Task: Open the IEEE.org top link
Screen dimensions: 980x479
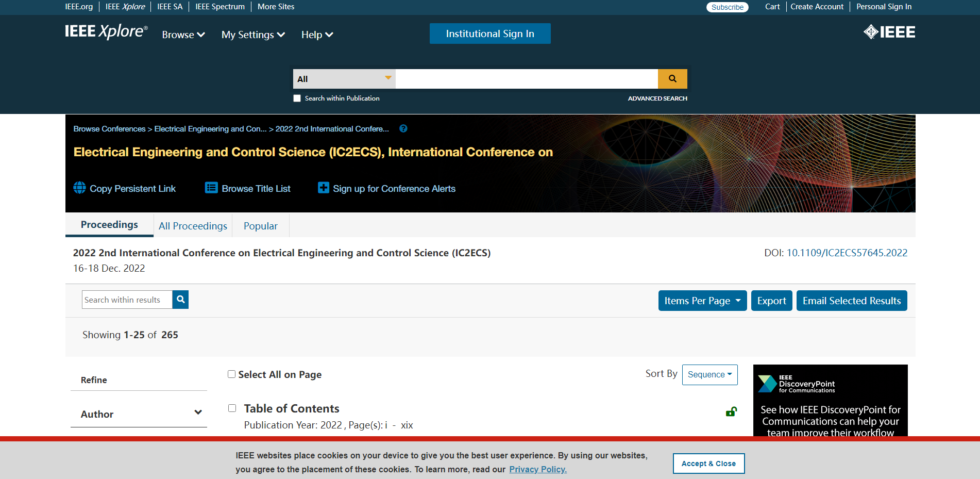Action: click(x=79, y=7)
